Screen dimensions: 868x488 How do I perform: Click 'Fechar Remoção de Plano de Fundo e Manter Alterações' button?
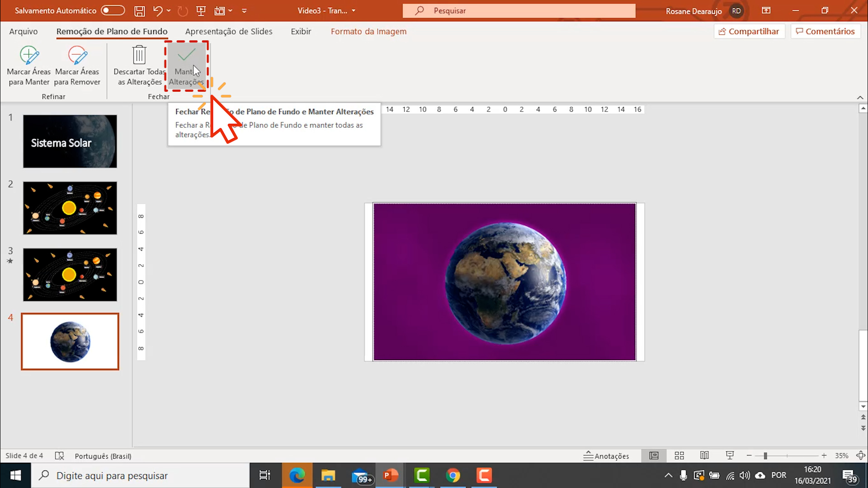pos(186,64)
